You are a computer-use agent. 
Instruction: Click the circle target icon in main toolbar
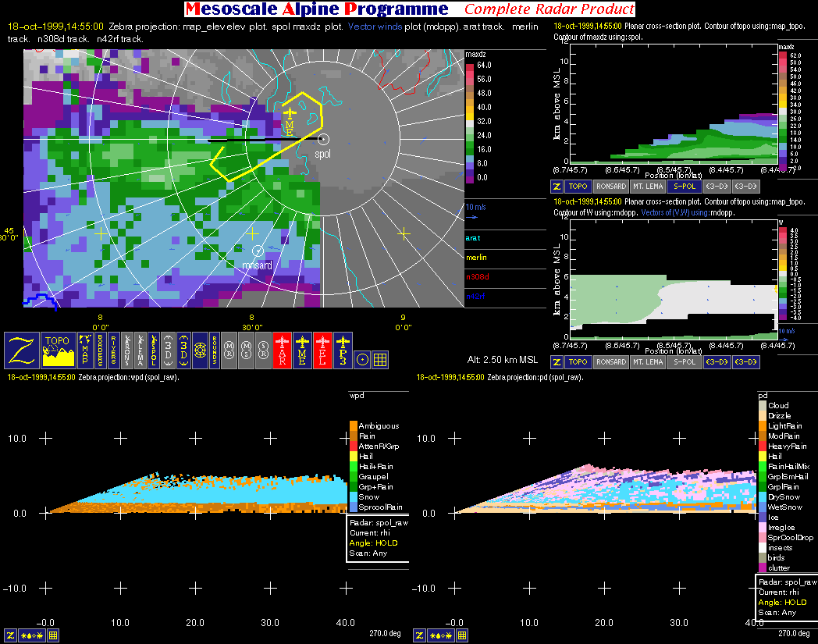[x=362, y=360]
